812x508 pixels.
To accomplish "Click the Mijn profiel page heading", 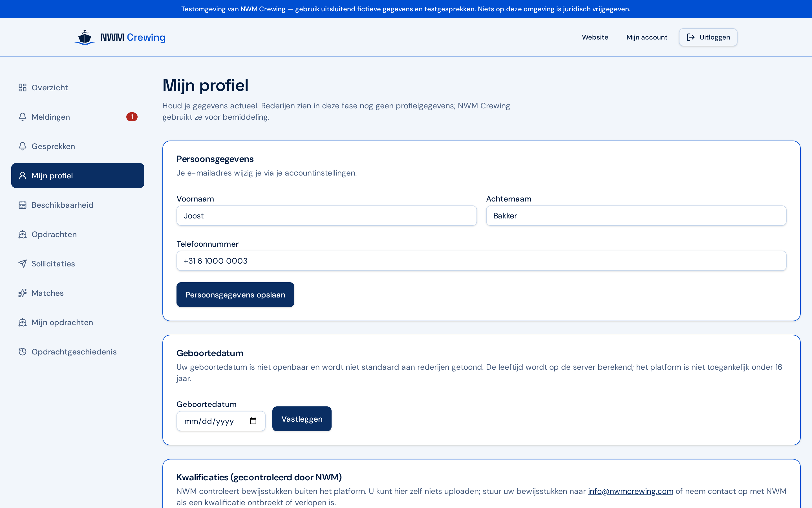I will pos(205,85).
